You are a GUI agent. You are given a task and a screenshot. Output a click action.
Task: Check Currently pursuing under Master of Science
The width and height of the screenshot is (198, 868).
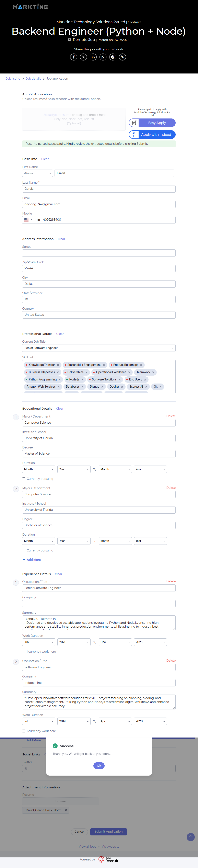click(x=24, y=479)
